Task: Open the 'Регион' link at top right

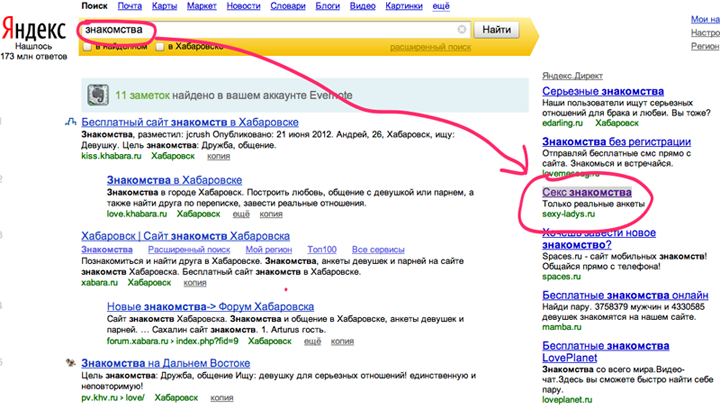Action: [705, 46]
